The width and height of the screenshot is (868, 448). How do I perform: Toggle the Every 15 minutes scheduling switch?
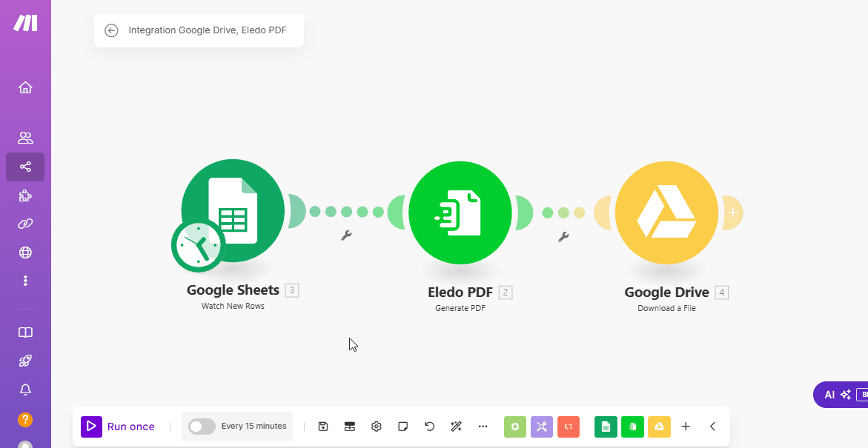pyautogui.click(x=202, y=427)
